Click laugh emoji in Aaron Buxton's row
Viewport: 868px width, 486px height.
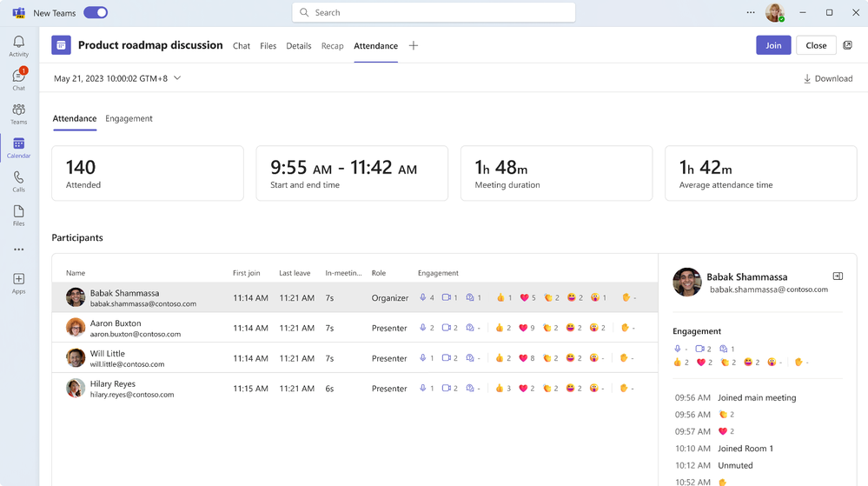[570, 328]
